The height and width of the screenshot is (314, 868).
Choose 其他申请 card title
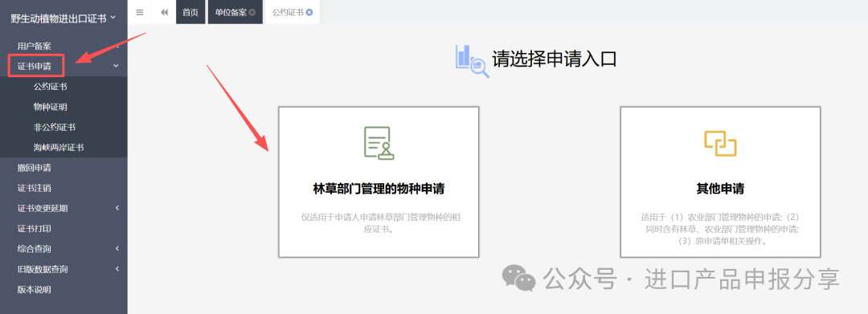tap(720, 189)
